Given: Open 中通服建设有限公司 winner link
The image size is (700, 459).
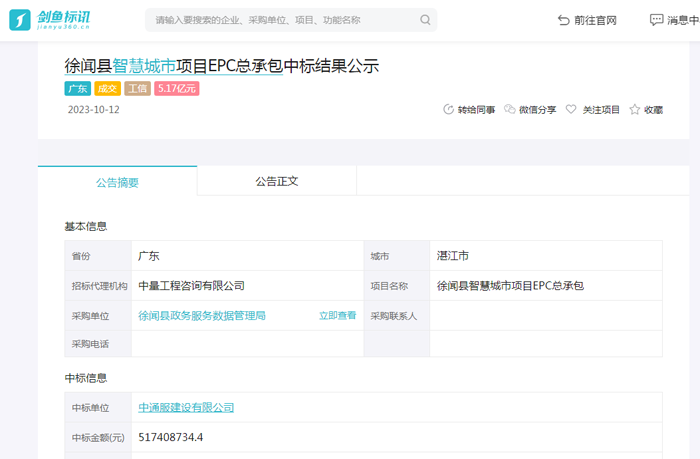Looking at the screenshot, I should pos(186,408).
